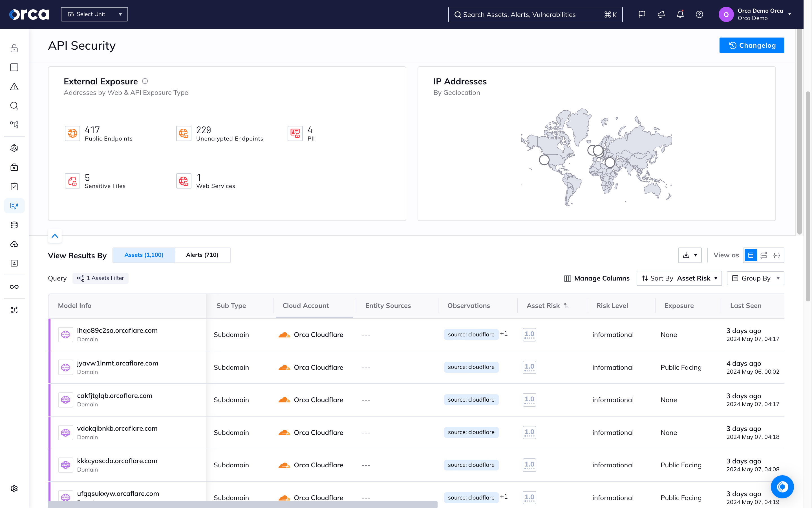The image size is (812, 508).
Task: Open the Group By dropdown
Action: tap(755, 278)
